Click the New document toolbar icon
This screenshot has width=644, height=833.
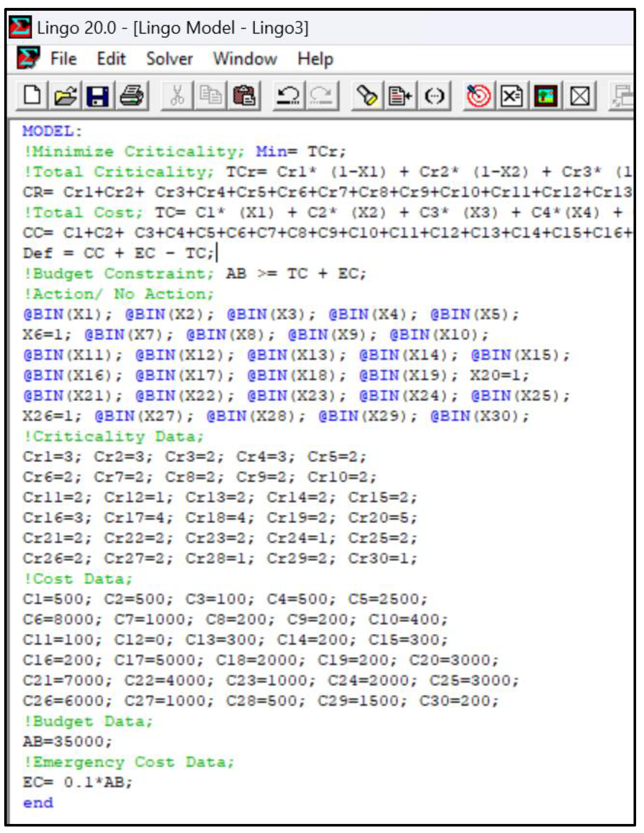[x=32, y=95]
